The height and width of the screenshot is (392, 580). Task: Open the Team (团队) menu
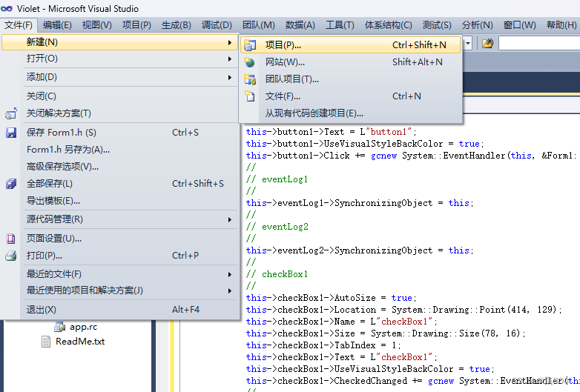click(259, 25)
